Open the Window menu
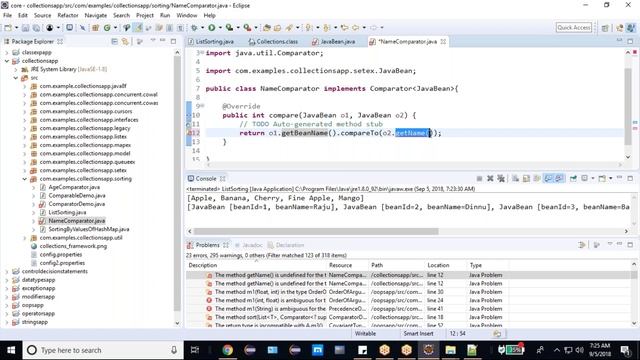 coord(187,16)
